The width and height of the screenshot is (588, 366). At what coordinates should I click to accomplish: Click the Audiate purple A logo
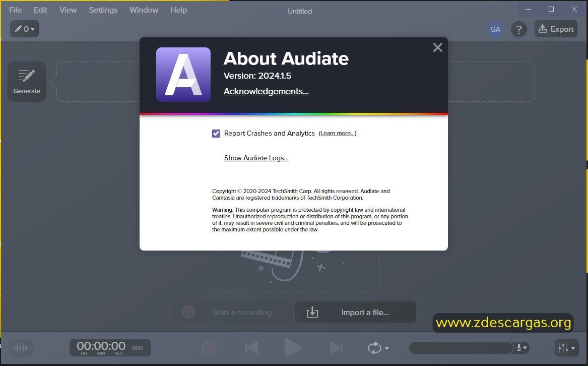(x=183, y=74)
